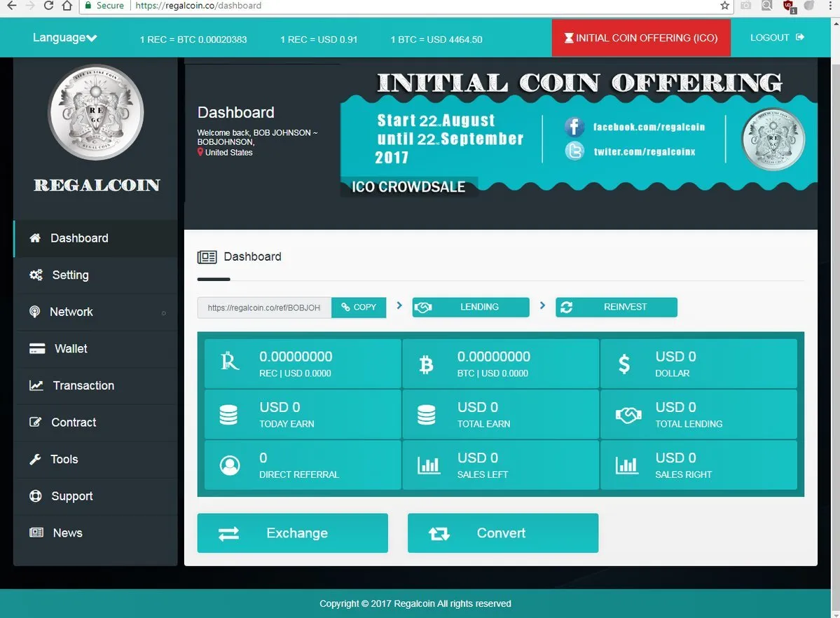Click the COPY referral link button
The height and width of the screenshot is (618, 840).
[359, 307]
